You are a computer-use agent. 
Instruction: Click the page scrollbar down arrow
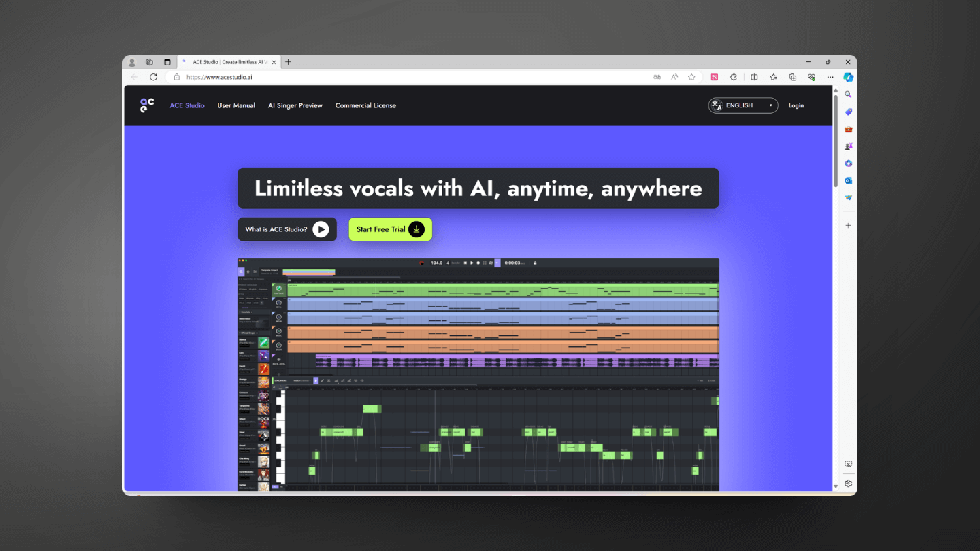coord(836,487)
